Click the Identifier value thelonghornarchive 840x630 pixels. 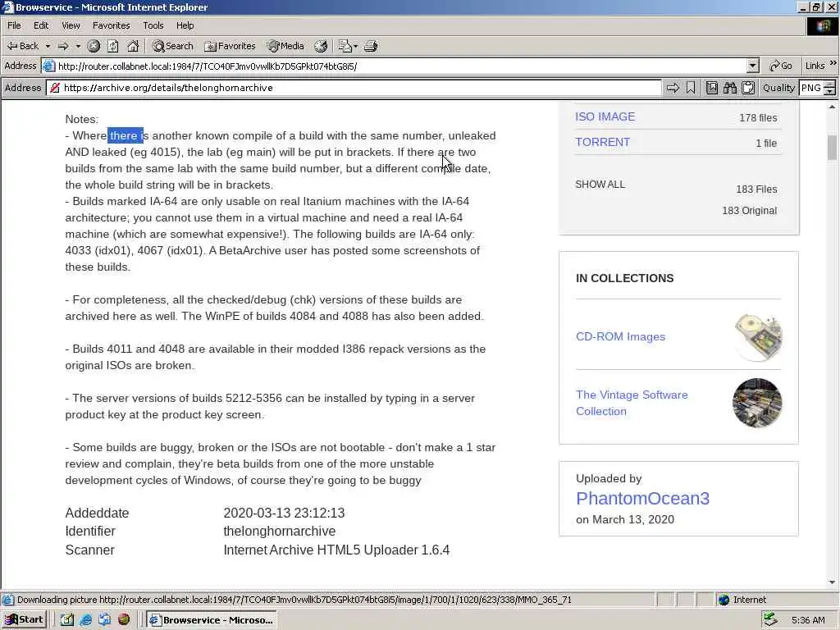[280, 531]
